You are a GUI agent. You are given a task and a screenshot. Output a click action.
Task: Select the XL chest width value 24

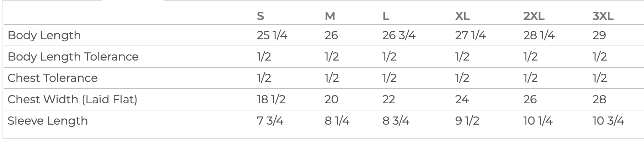[462, 99]
